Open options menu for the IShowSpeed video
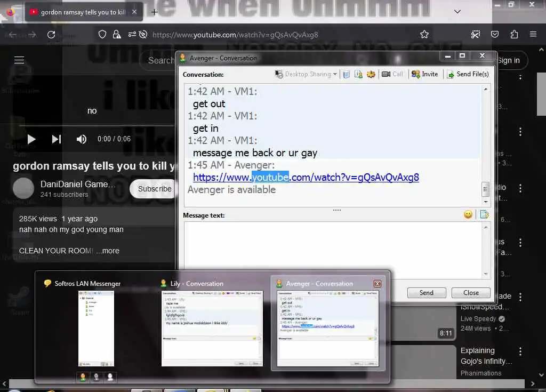The image size is (546, 392). point(520,297)
